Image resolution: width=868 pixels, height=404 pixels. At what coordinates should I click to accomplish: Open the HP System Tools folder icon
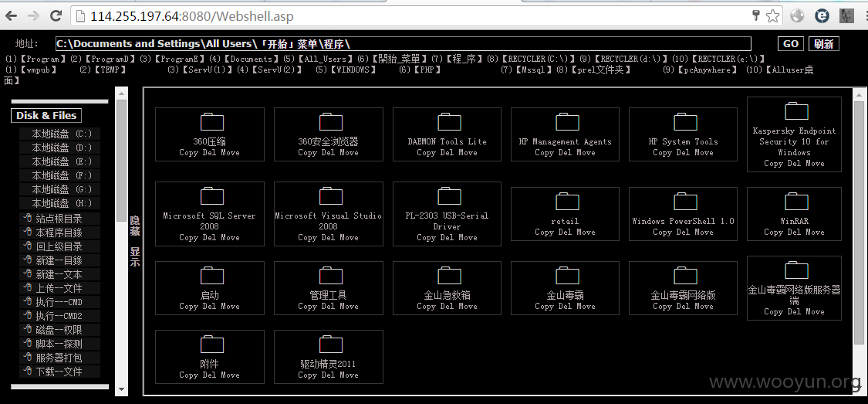click(685, 122)
